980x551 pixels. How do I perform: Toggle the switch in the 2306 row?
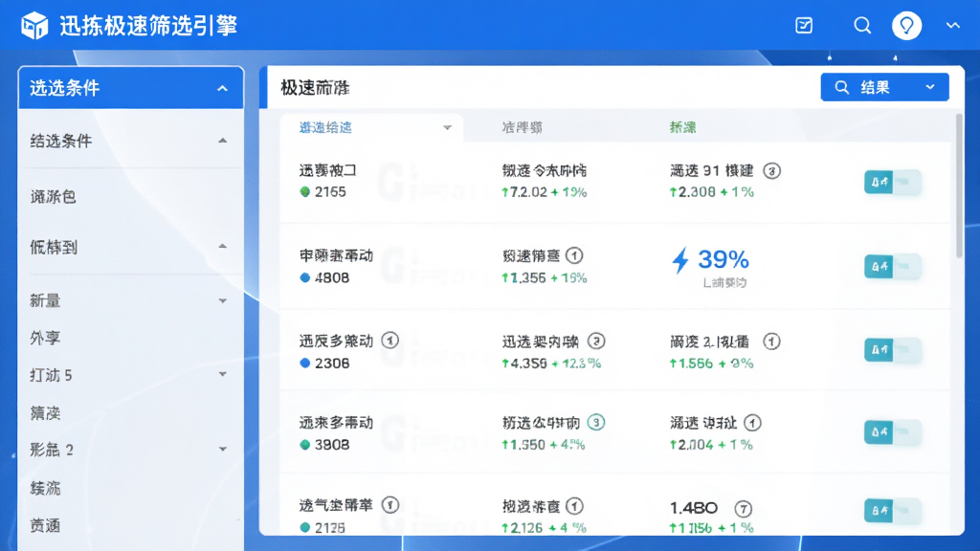893,350
